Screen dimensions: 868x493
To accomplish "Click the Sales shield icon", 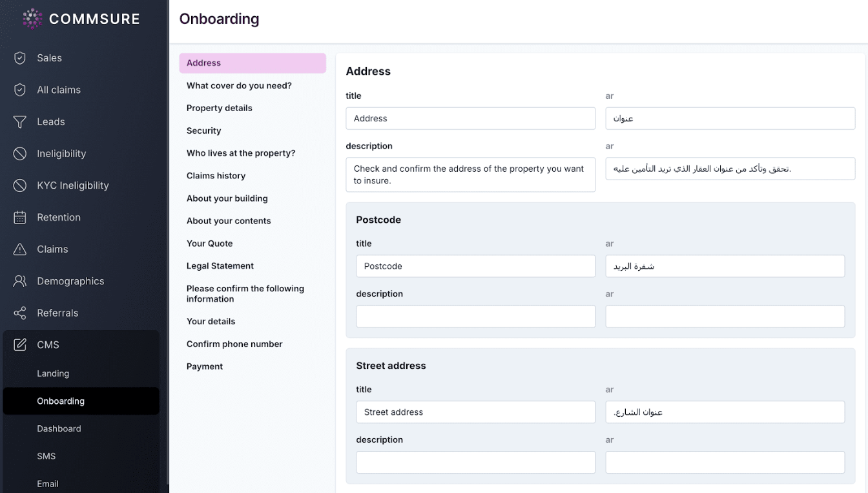I will 20,58.
